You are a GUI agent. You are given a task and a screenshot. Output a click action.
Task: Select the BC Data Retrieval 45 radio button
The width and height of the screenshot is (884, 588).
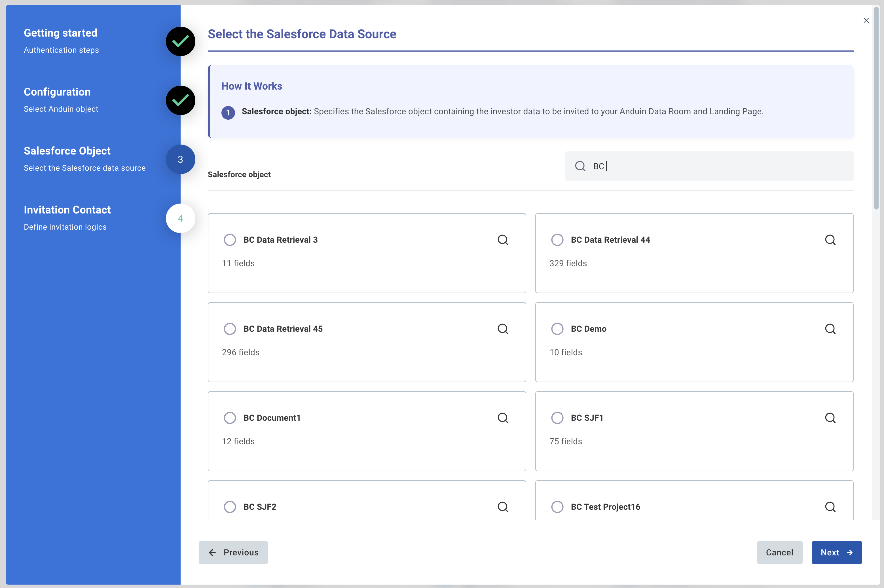tap(230, 329)
